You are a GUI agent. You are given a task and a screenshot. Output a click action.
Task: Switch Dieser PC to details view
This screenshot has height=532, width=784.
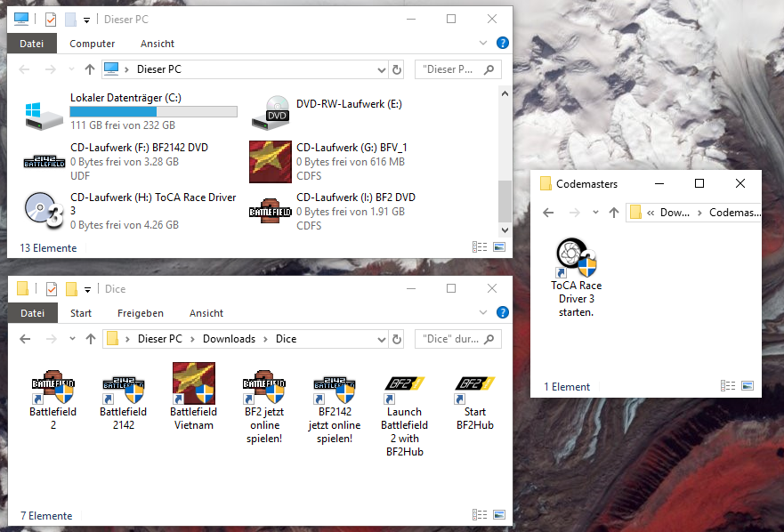480,247
